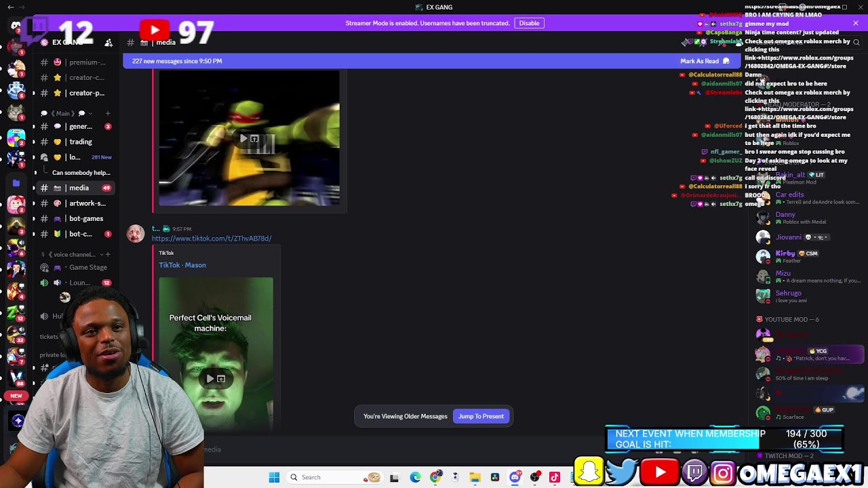Open Task View on taskbar
868x488 pixels.
394,477
